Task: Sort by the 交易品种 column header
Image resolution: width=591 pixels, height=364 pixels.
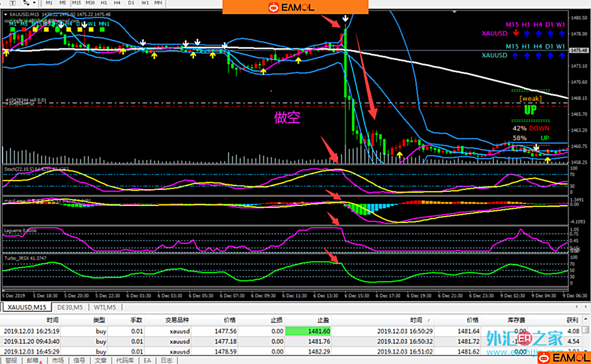Action: pyautogui.click(x=176, y=320)
